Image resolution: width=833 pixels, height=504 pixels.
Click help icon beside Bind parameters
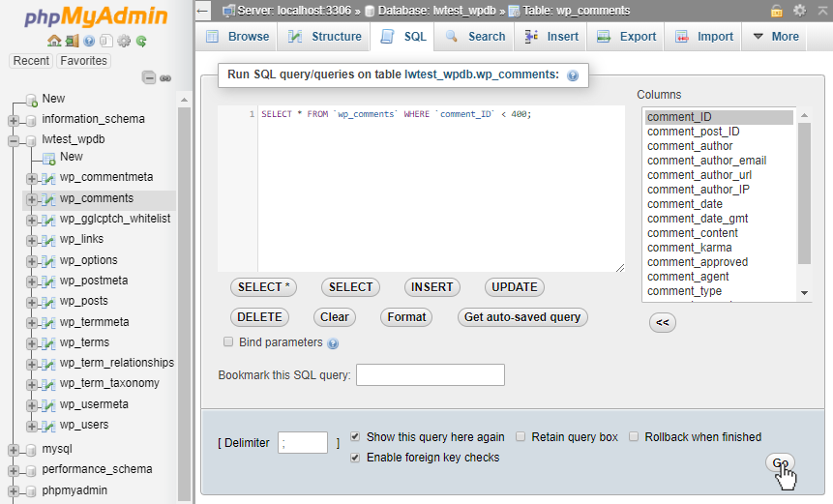pyautogui.click(x=333, y=342)
